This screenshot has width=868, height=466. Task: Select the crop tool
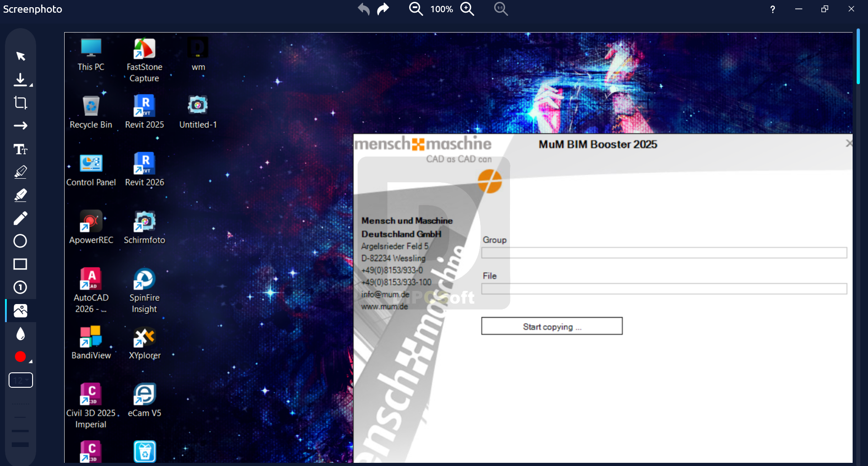tap(20, 103)
